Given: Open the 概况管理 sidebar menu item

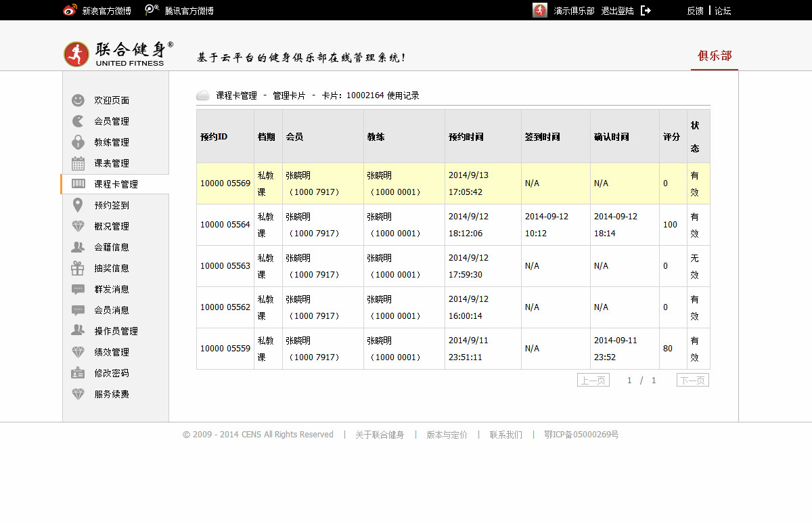Looking at the screenshot, I should 112,226.
